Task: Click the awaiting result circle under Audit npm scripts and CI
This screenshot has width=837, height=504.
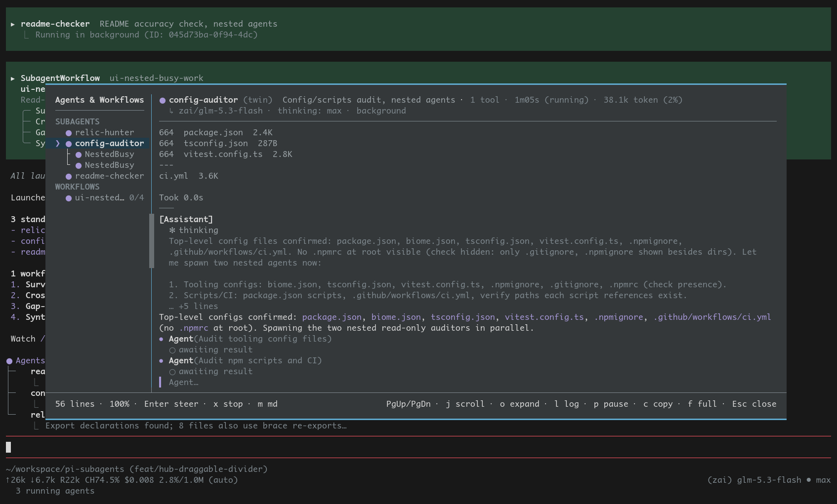Action: pyautogui.click(x=172, y=372)
